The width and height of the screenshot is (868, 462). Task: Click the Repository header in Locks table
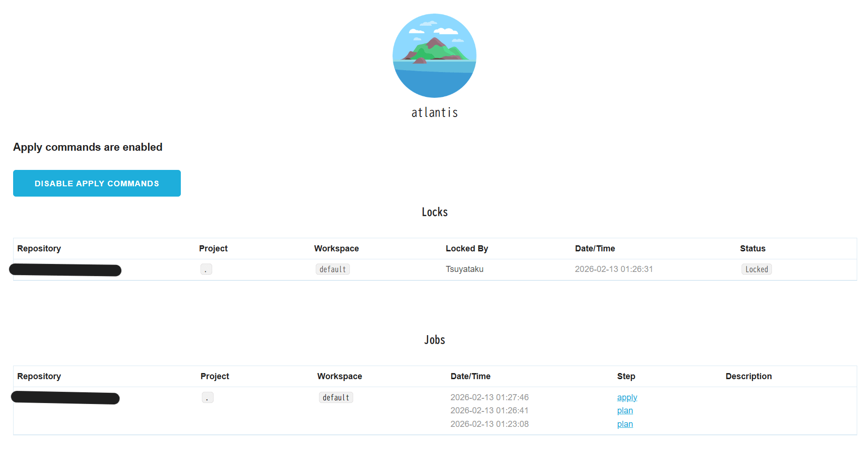pyautogui.click(x=39, y=249)
